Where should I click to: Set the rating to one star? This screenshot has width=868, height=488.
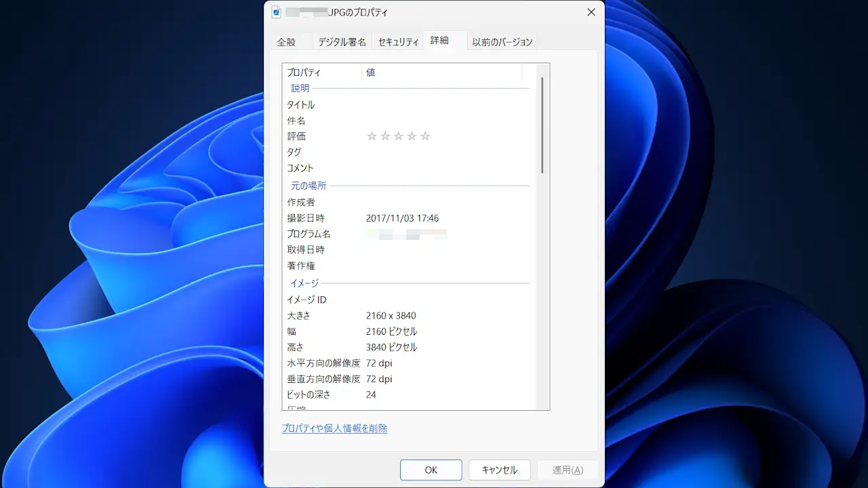coord(372,136)
